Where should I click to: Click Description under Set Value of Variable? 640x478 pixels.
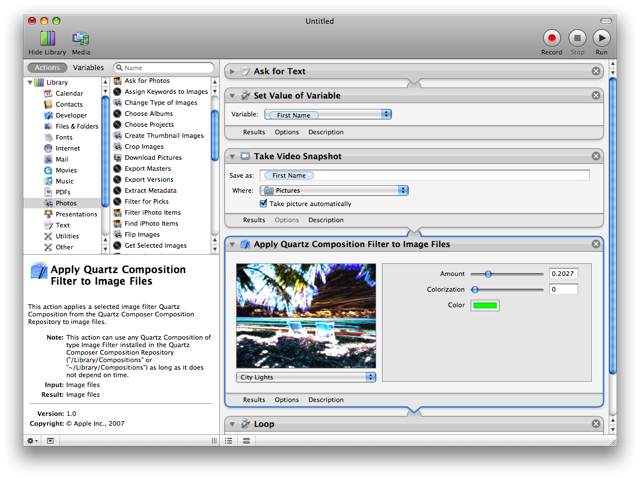[x=326, y=132]
